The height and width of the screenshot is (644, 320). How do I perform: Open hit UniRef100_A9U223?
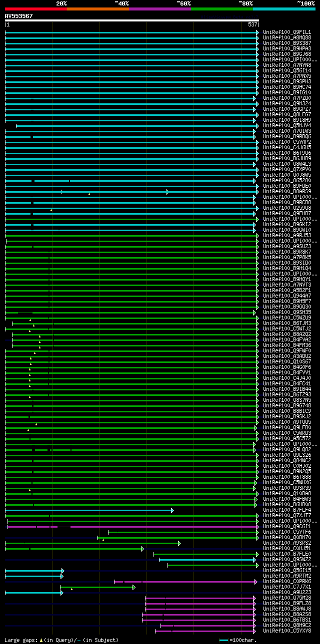[x=287, y=592]
